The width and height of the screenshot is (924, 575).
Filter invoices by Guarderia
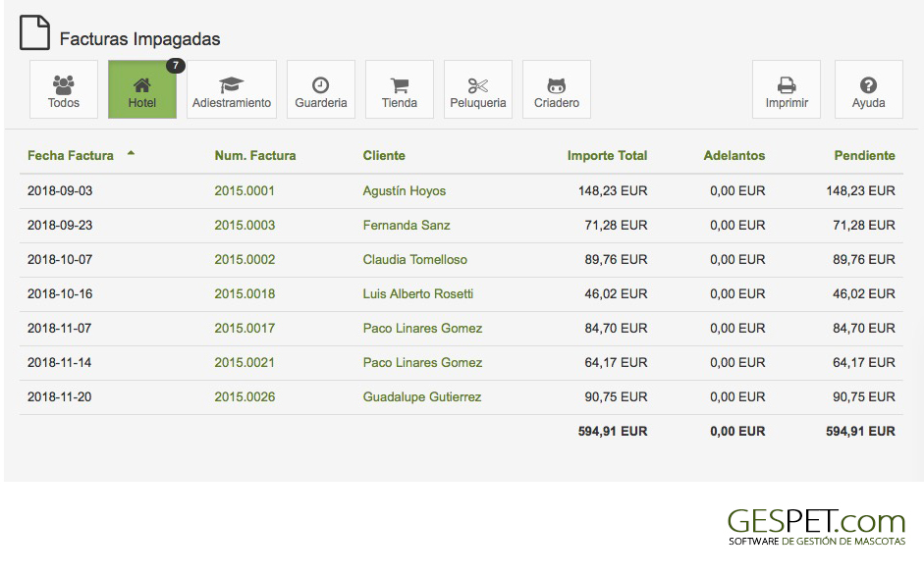(321, 89)
